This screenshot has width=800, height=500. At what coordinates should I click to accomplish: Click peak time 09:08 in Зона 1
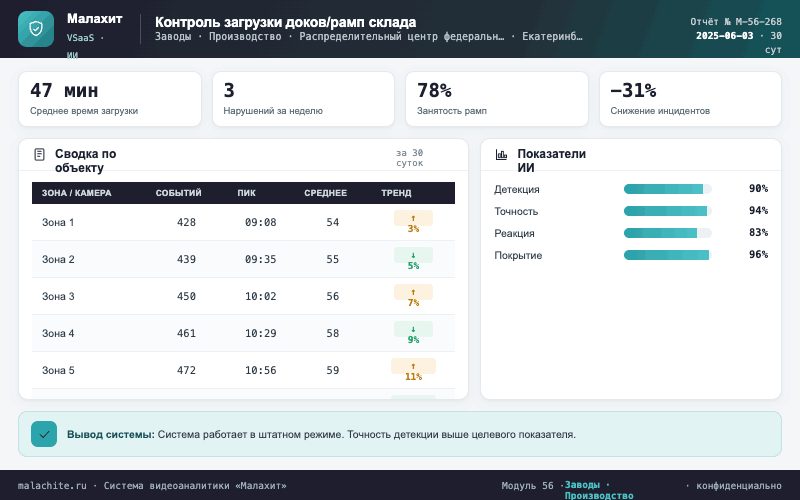[x=261, y=222]
